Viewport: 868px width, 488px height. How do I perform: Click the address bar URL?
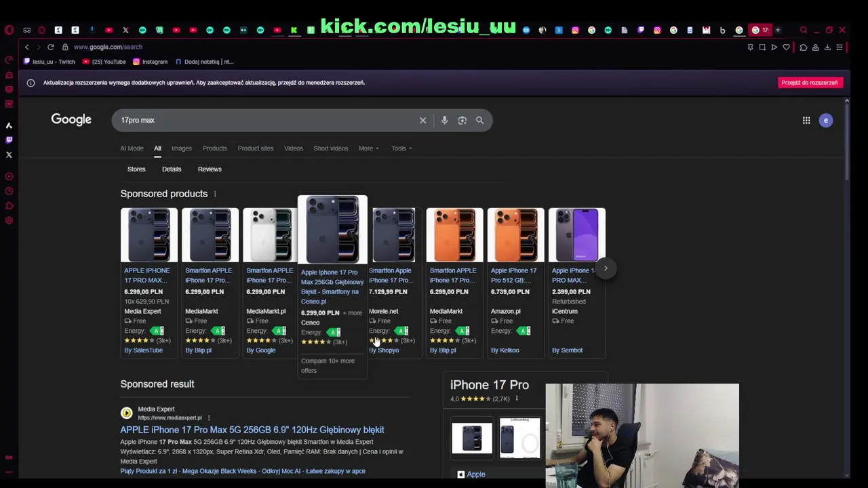pos(108,47)
